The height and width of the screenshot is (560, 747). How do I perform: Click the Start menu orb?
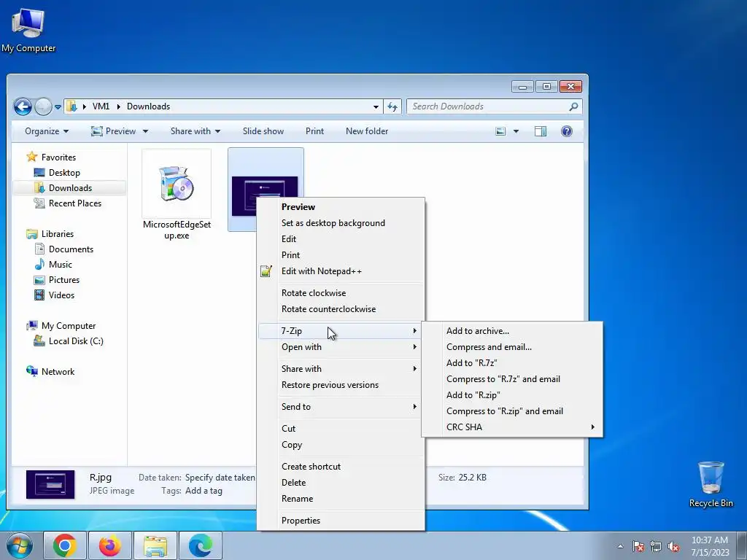click(x=20, y=545)
